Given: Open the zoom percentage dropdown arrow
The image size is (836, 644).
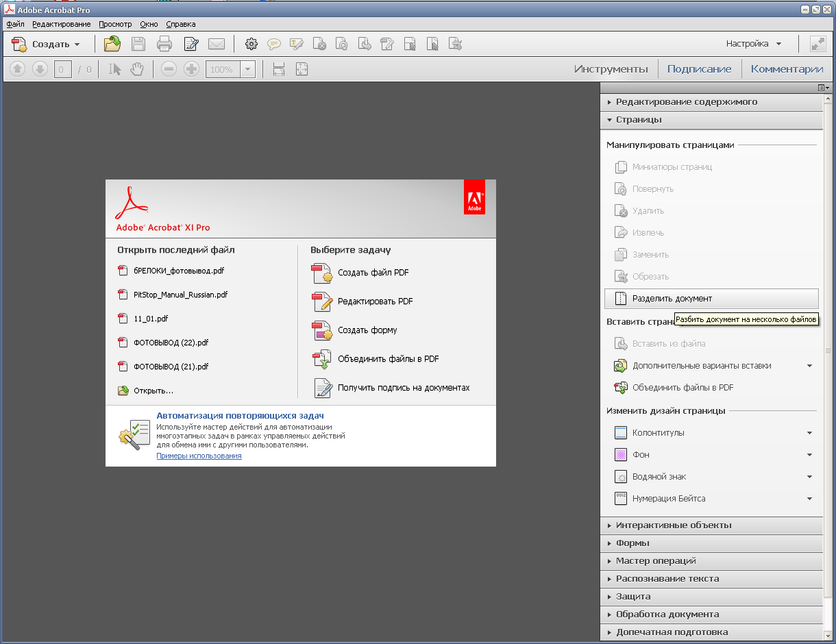Looking at the screenshot, I should point(248,69).
